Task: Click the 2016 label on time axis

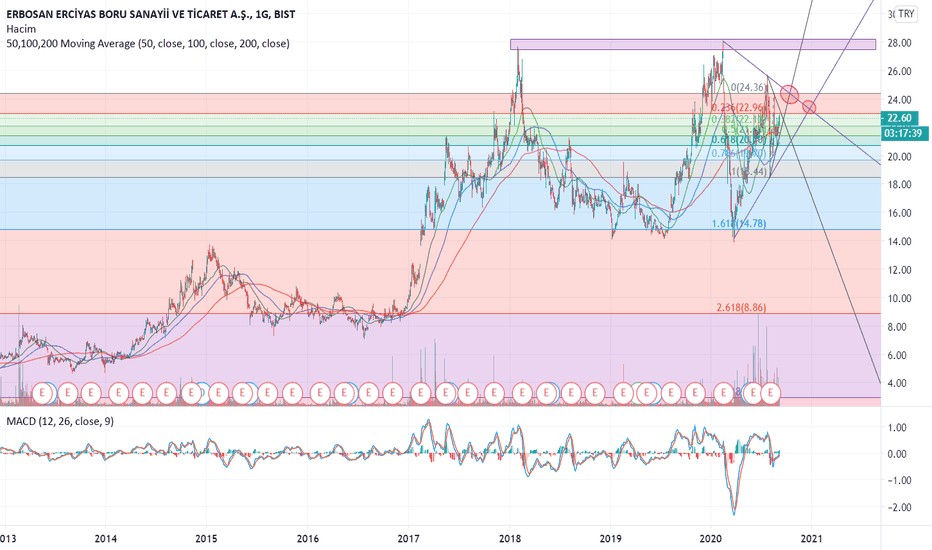Action: coord(307,539)
